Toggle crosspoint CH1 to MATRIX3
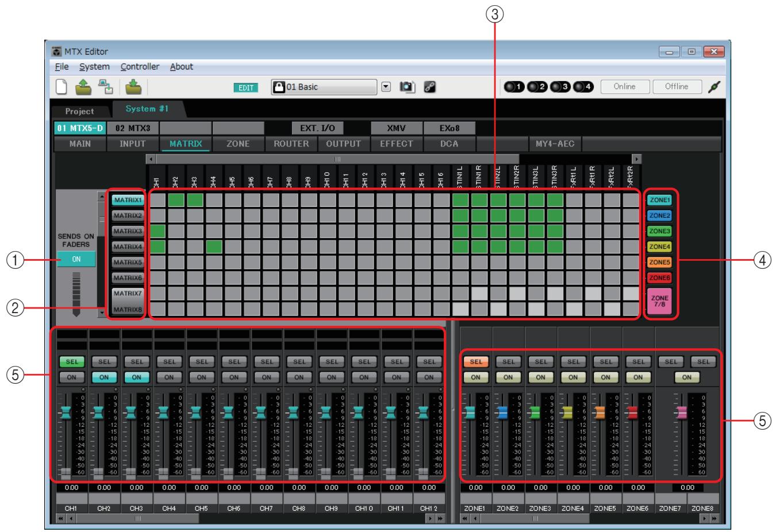 pyautogui.click(x=158, y=231)
